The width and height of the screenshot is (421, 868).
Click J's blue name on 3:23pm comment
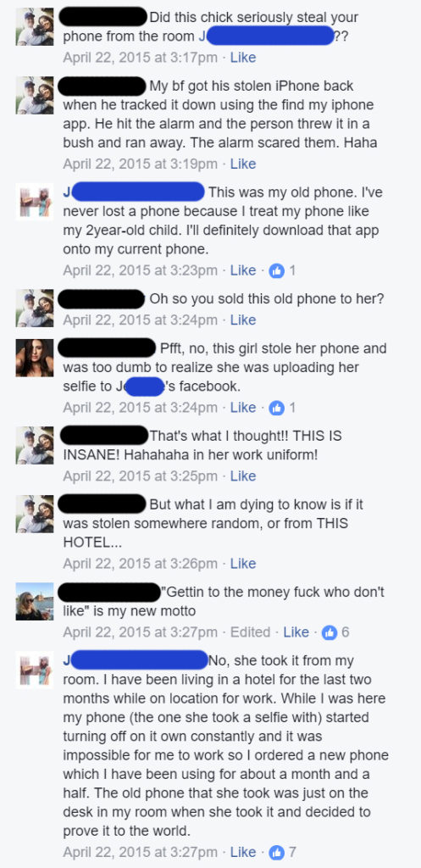135,192
